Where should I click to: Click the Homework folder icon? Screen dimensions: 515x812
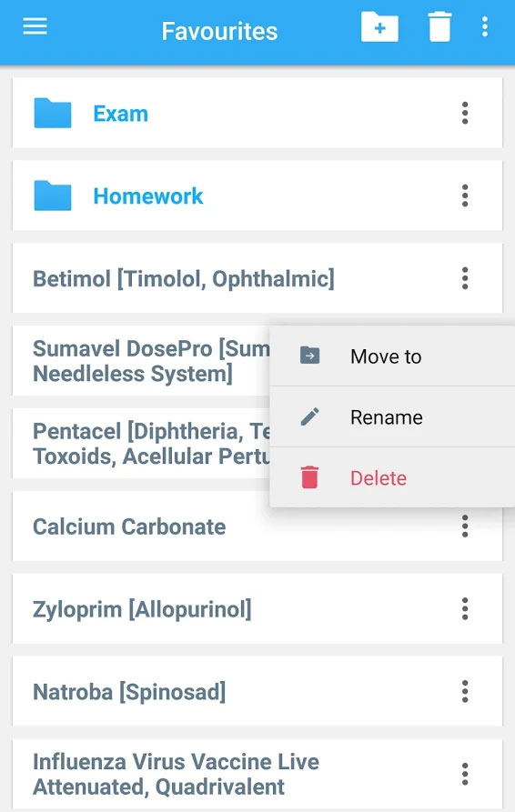pos(53,195)
